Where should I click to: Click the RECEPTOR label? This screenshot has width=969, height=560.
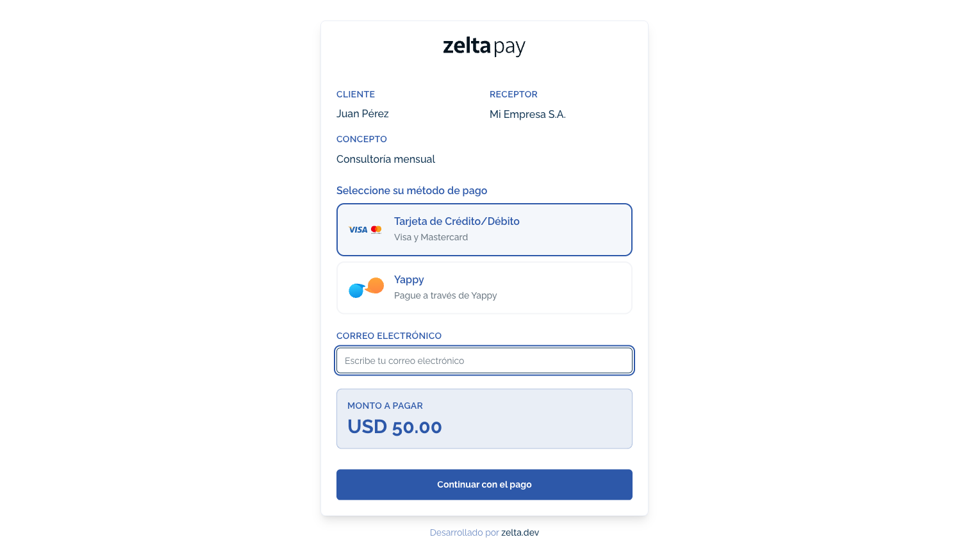(x=513, y=94)
